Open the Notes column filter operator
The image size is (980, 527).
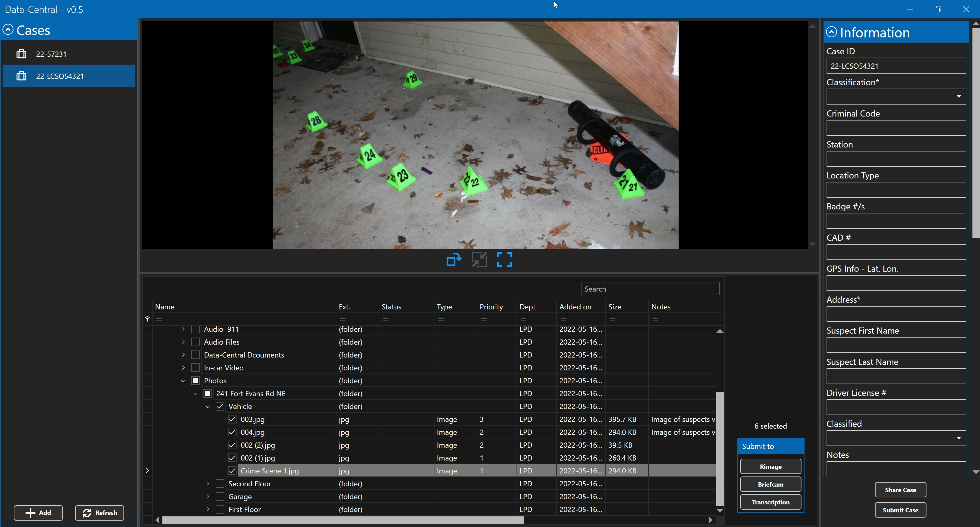point(655,319)
